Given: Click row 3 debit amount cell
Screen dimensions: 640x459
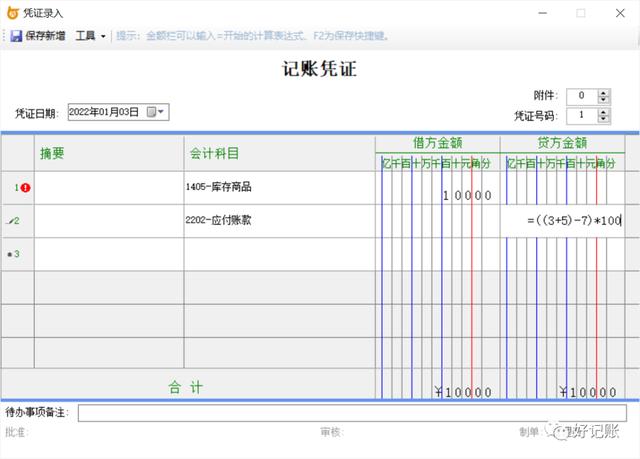Looking at the screenshot, I should [x=438, y=254].
